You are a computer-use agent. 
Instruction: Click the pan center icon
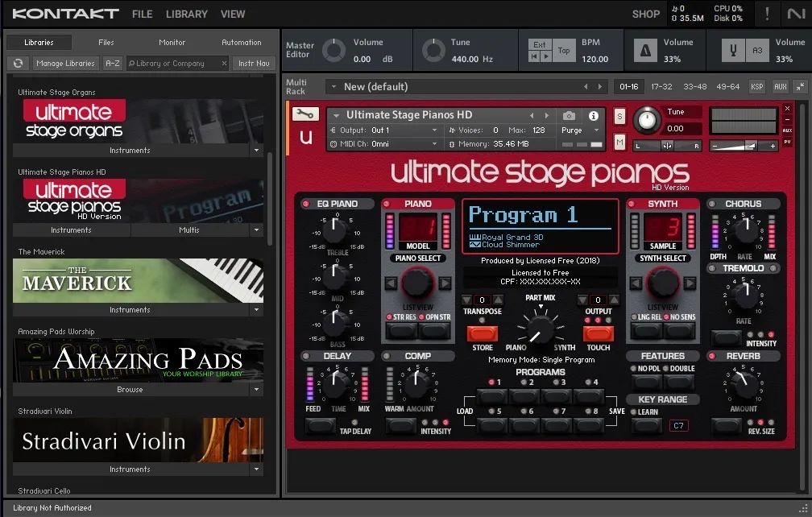coord(667,147)
